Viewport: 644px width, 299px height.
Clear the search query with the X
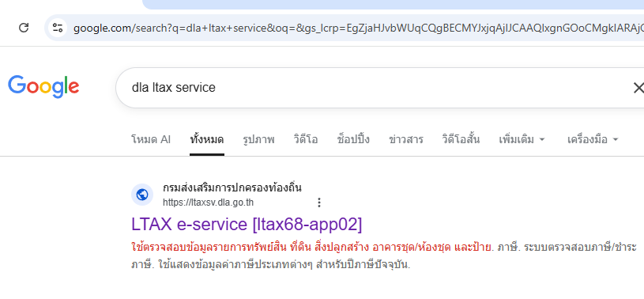[638, 88]
